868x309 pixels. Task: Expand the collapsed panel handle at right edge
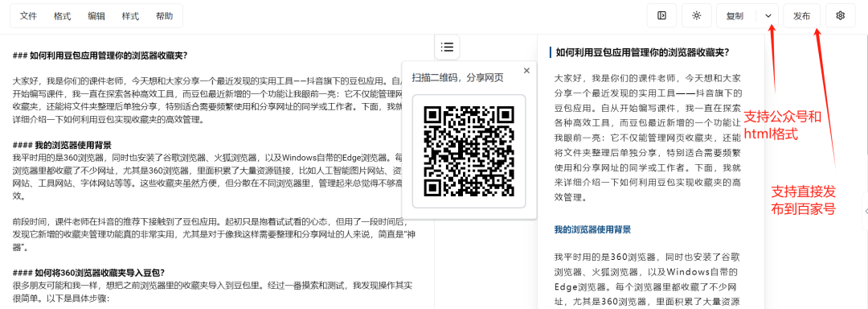(x=866, y=211)
